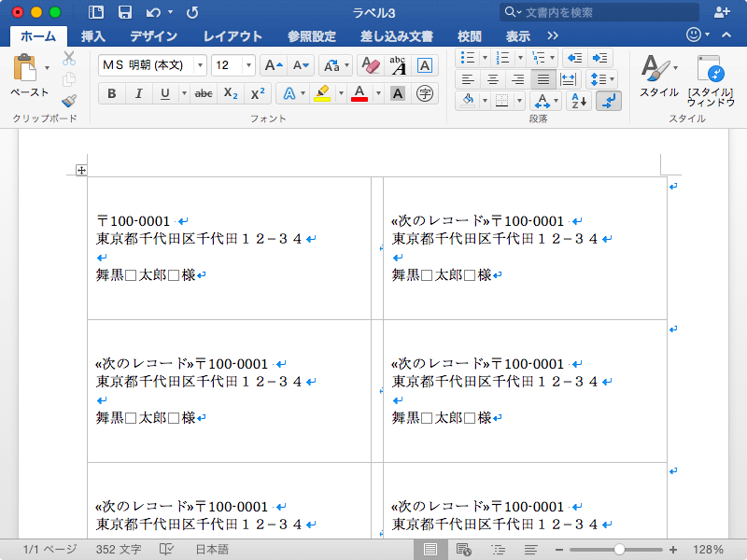Image resolution: width=747 pixels, height=560 pixels.
Task: Switch to the 差し込み文書 tab
Action: (396, 36)
